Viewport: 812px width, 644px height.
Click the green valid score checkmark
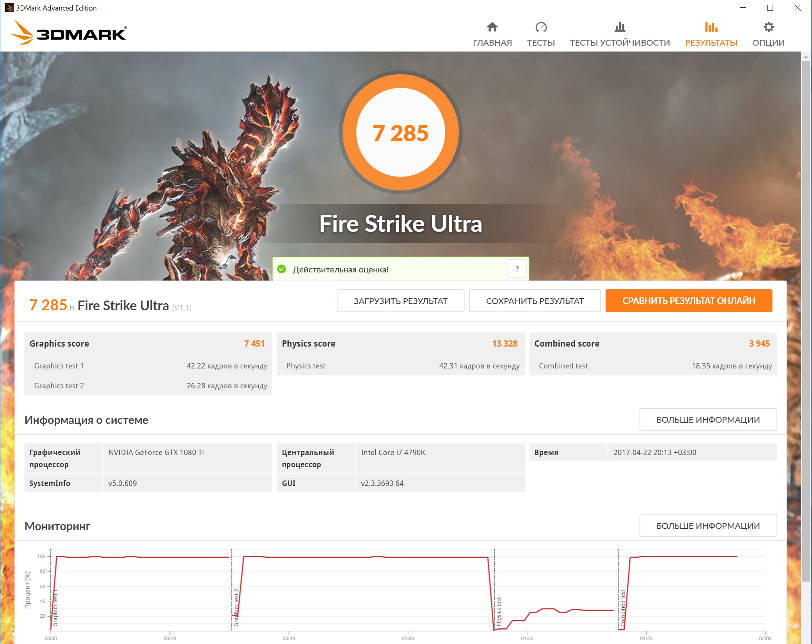[282, 269]
